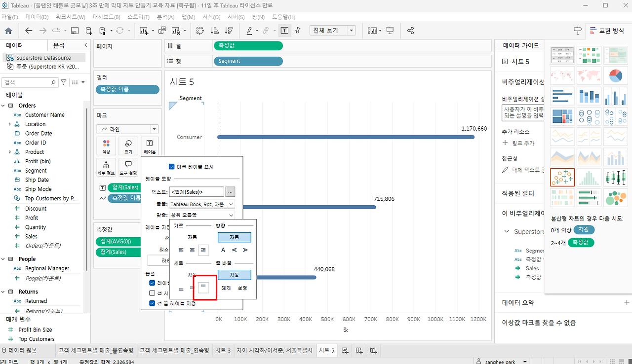Collapse the People table group
Image resolution: width=632 pixels, height=364 pixels.
coord(3,259)
